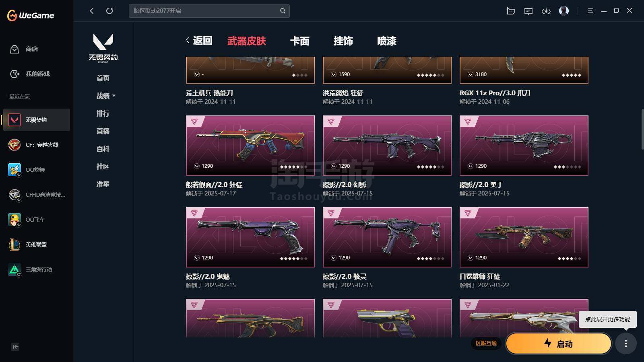The height and width of the screenshot is (362, 644).
Task: Launch game with 启动 button
Action: click(558, 343)
